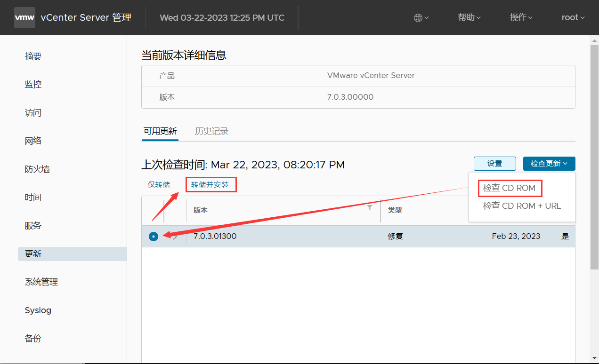Sort by the 版本 column header
599x364 pixels.
click(201, 210)
